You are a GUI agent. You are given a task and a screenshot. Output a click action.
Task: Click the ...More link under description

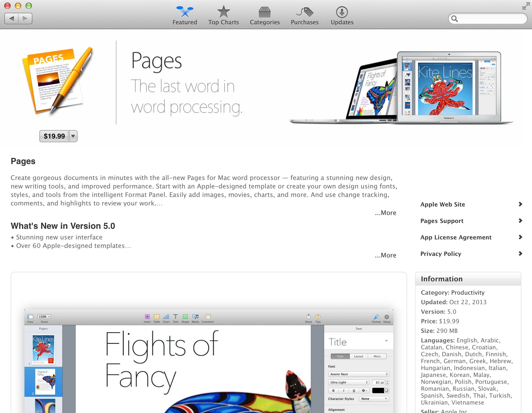(386, 213)
